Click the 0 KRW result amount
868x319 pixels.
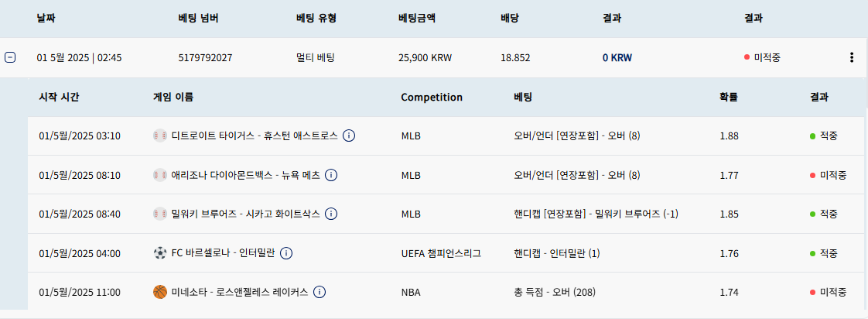coord(617,57)
